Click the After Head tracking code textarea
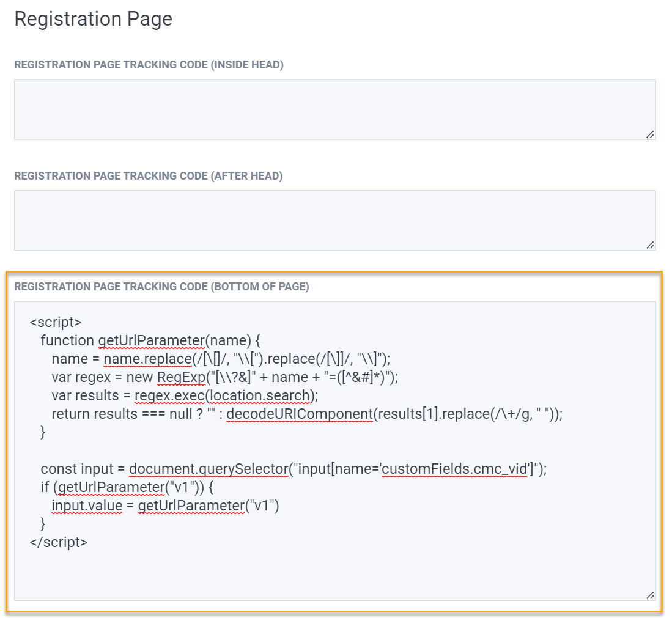This screenshot has width=672, height=618. [x=334, y=220]
